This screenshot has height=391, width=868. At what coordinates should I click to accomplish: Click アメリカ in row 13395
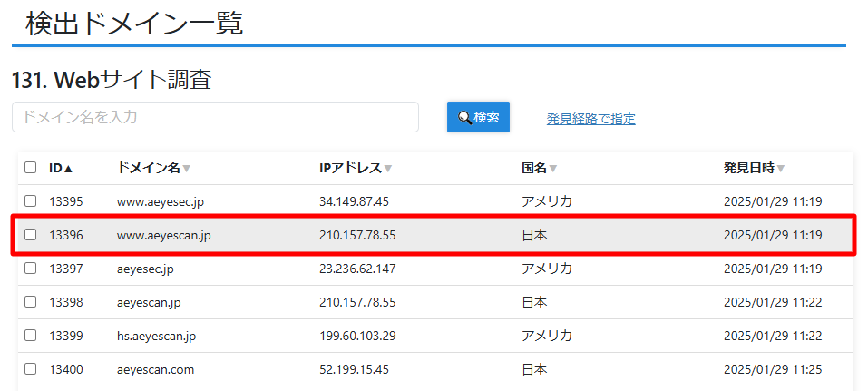546,201
